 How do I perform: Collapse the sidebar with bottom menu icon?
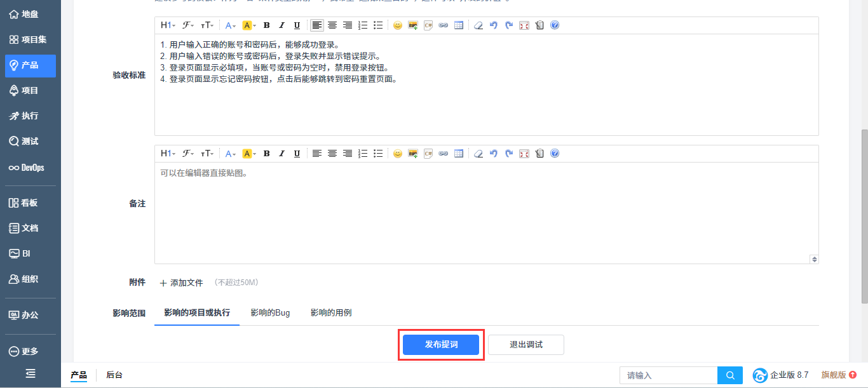31,373
